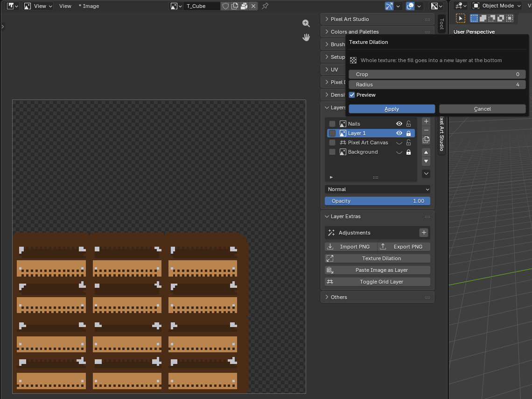532x399 pixels.
Task: Apply the Texture Dilation
Action: coord(392,109)
